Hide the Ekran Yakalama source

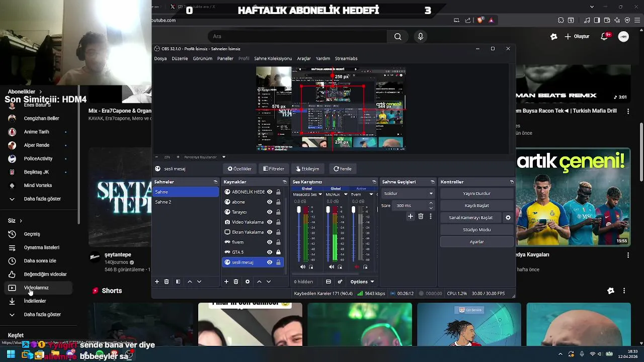coord(270,232)
